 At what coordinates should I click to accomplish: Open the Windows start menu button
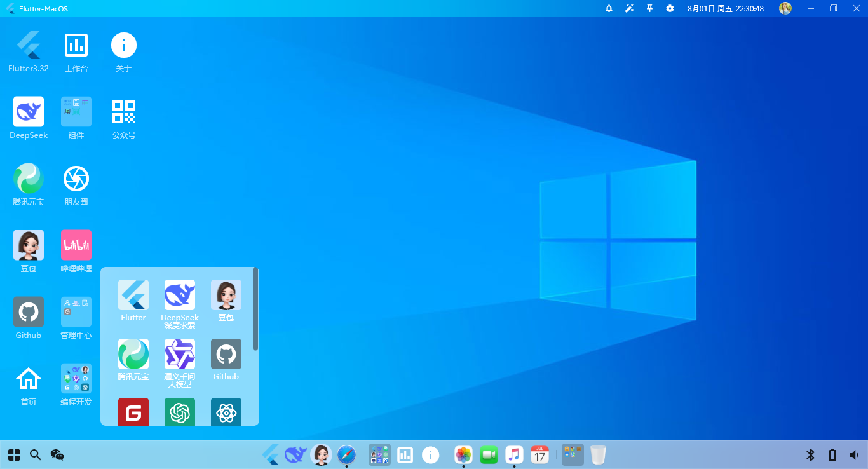pyautogui.click(x=14, y=455)
